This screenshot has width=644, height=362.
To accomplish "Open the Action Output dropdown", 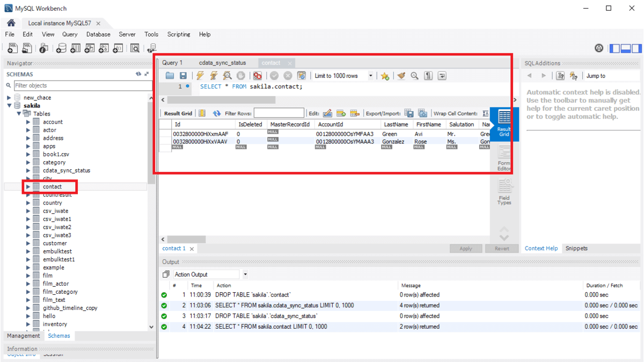I will pyautogui.click(x=245, y=274).
